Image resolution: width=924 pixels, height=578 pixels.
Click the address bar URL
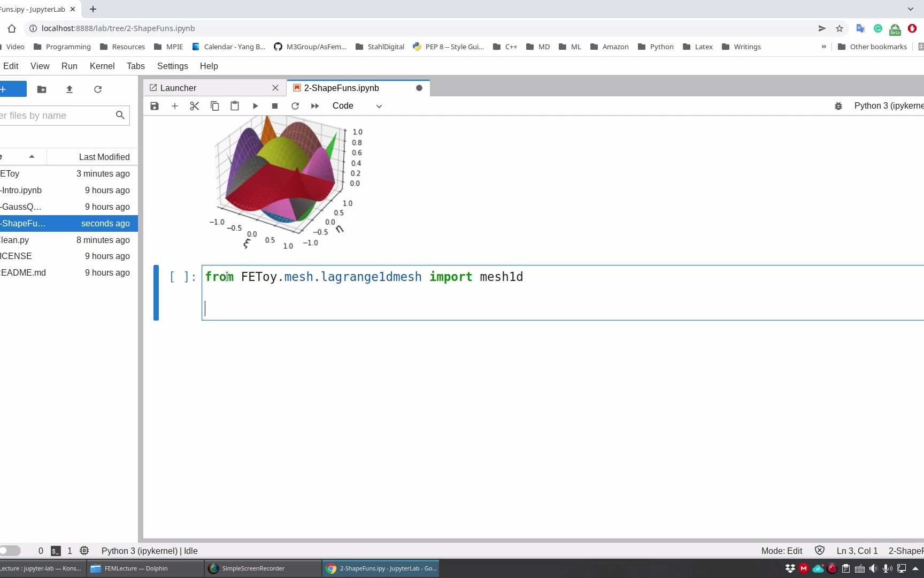pos(118,28)
